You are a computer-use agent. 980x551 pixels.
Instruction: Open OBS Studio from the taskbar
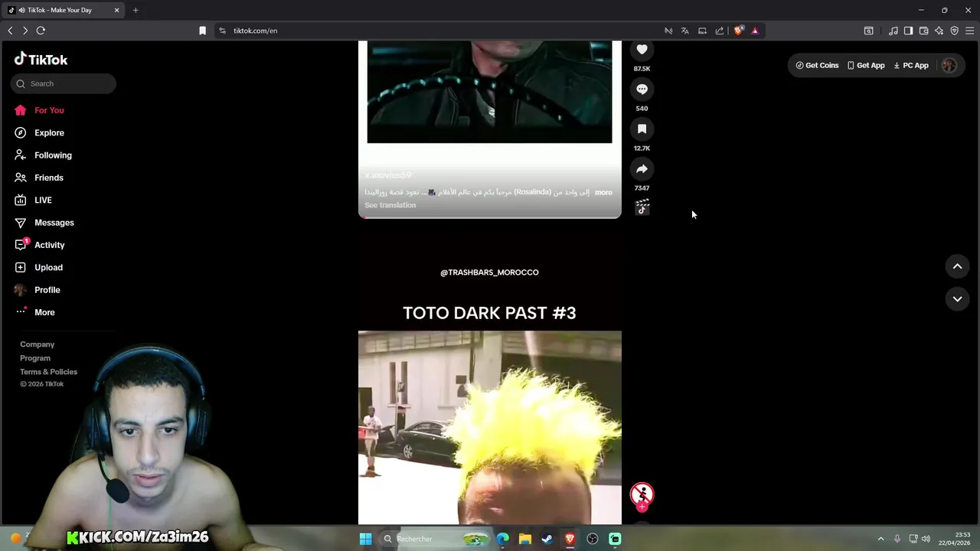point(593,539)
